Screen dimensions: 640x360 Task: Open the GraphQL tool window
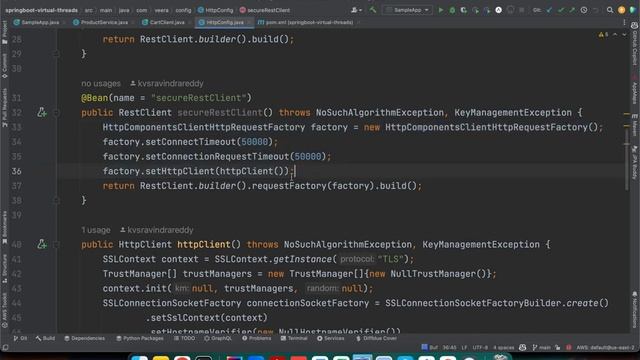pyautogui.click(x=218, y=338)
